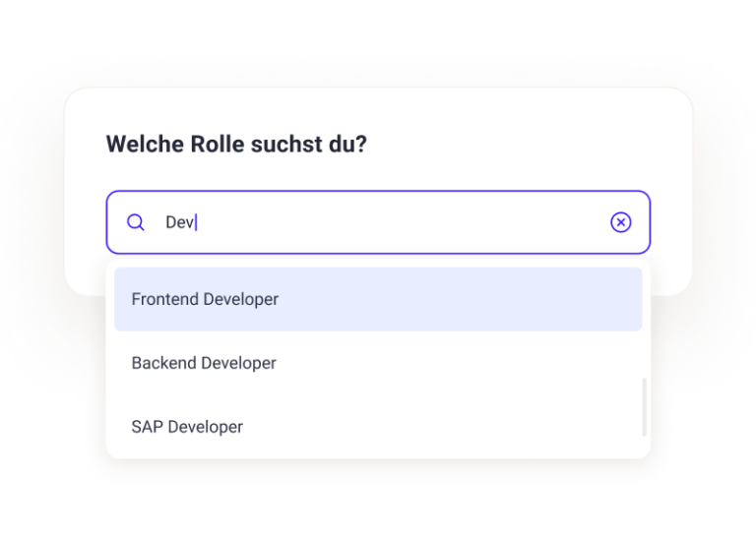This screenshot has width=756, height=538.
Task: Place cursor after the typed text Dev
Action: pyautogui.click(x=196, y=222)
